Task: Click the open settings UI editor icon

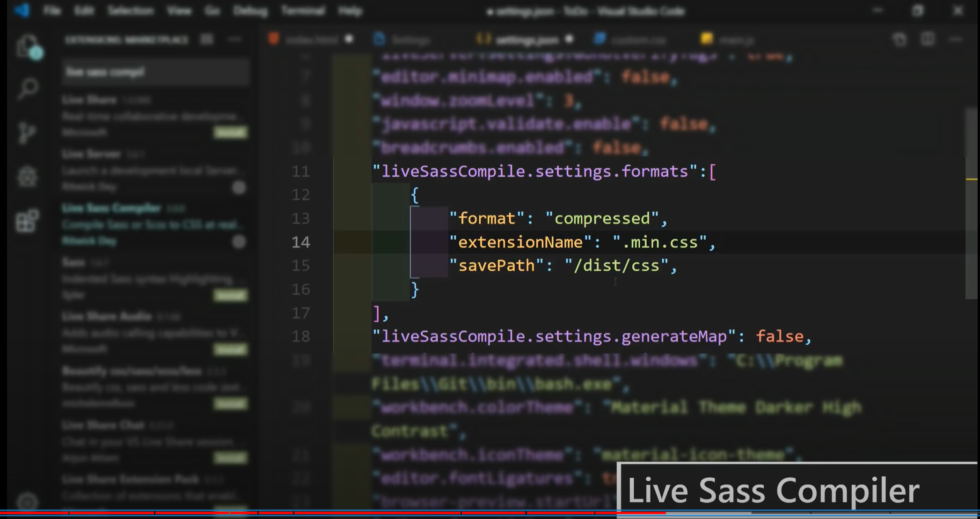Action: (x=899, y=39)
